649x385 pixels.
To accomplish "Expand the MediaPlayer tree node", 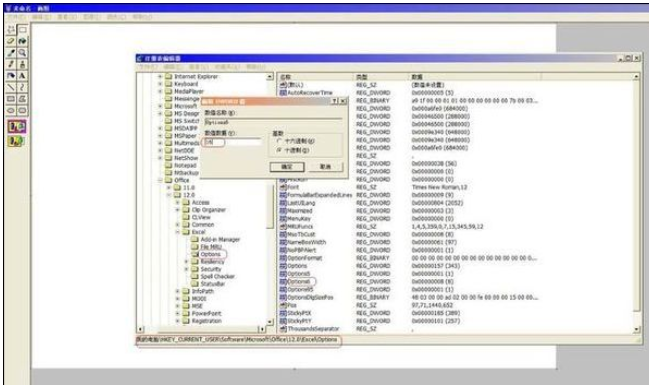I will pos(160,91).
